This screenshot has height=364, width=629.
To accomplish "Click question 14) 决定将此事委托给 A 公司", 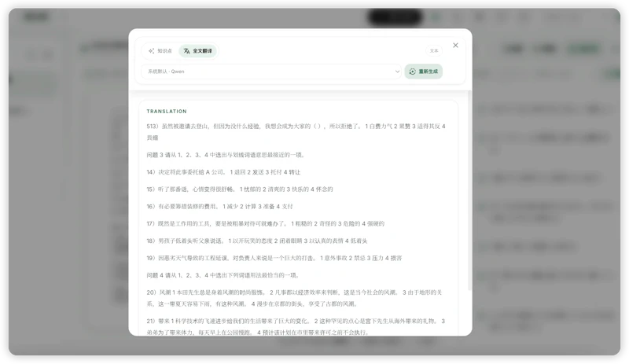I will click(223, 172).
